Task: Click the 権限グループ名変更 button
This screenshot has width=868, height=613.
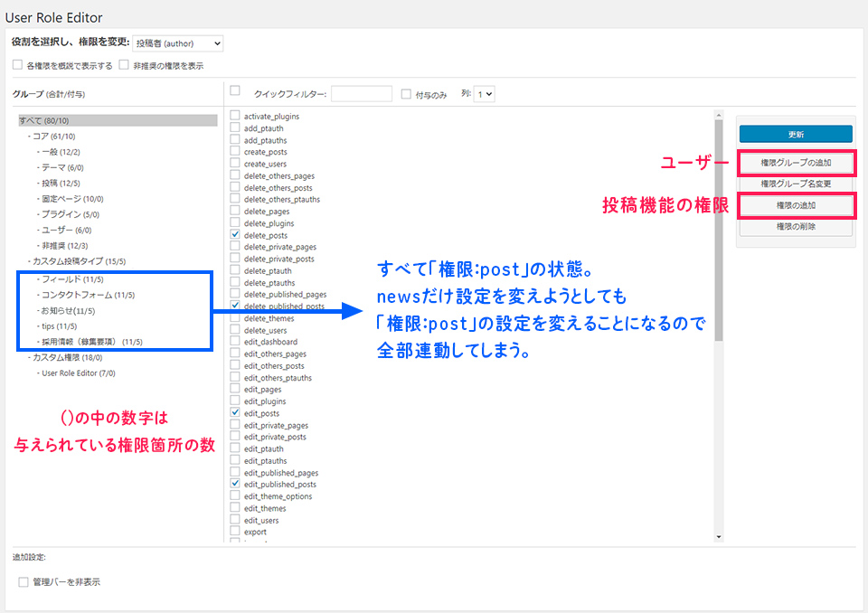Action: pos(796,184)
